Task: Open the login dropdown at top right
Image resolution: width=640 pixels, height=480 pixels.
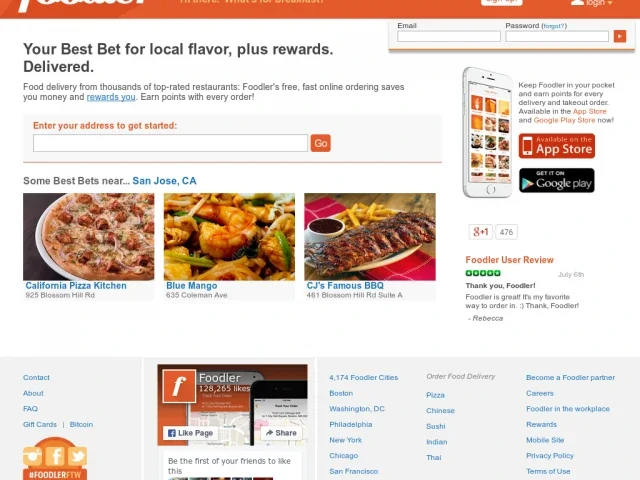Action: point(592,3)
